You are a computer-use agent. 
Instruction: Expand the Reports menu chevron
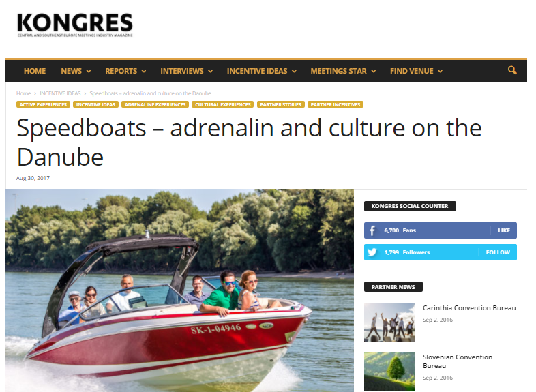[144, 71]
